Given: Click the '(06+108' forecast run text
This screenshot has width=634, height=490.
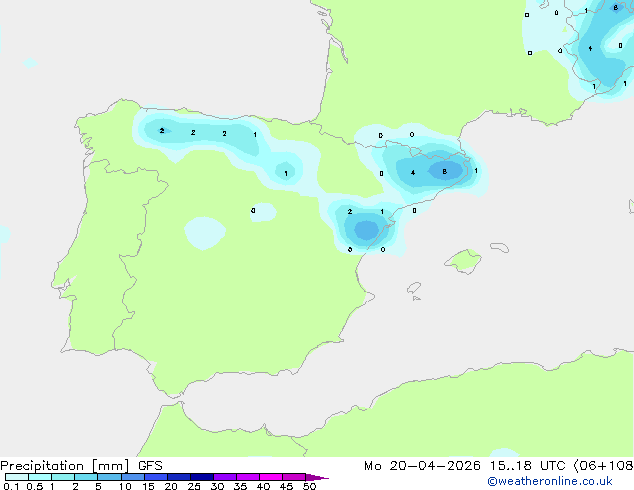Looking at the screenshot, I should tap(603, 466).
